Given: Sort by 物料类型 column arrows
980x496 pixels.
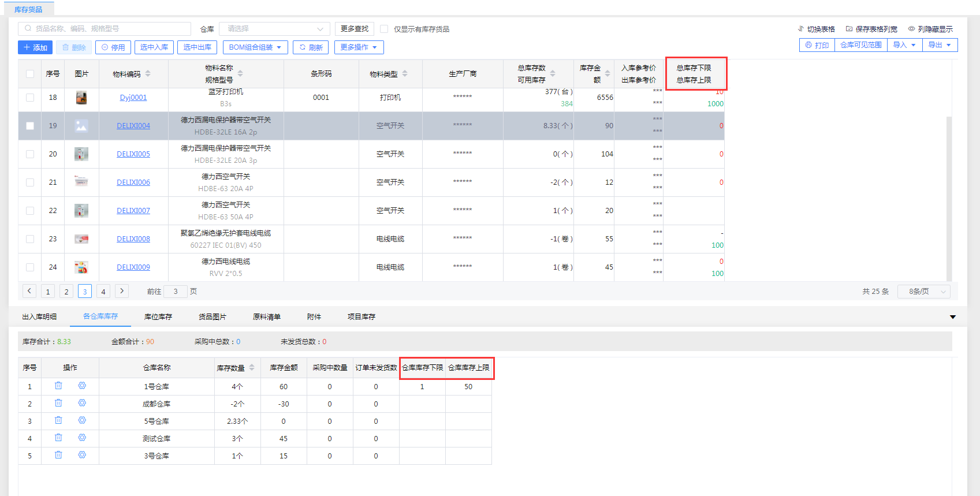Looking at the screenshot, I should [x=405, y=74].
